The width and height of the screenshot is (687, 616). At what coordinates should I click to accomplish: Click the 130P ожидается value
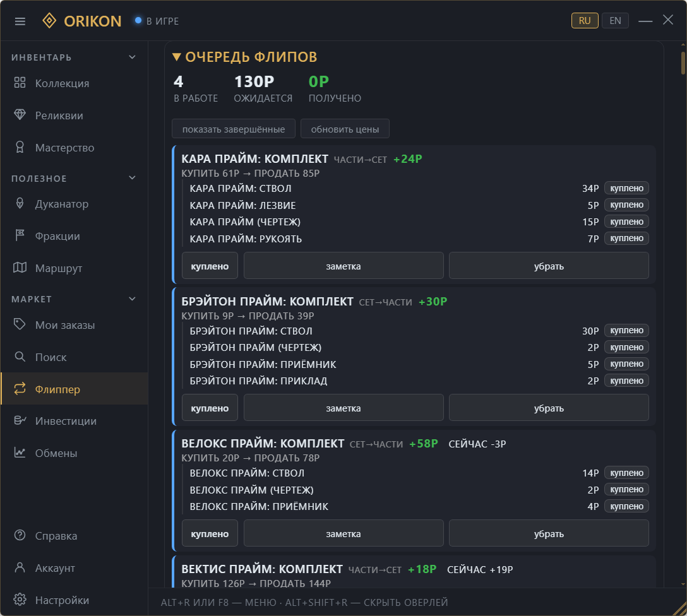point(254,82)
